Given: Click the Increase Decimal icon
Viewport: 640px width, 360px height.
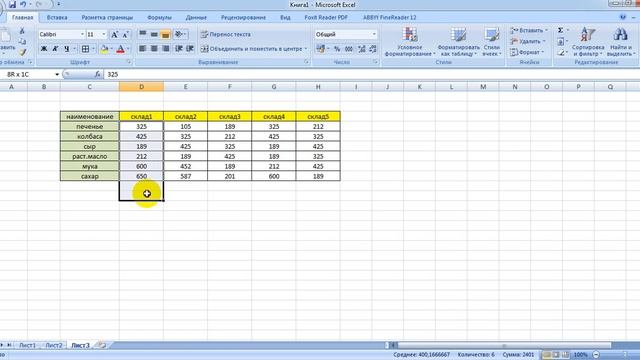Looking at the screenshot, I should click(361, 49).
